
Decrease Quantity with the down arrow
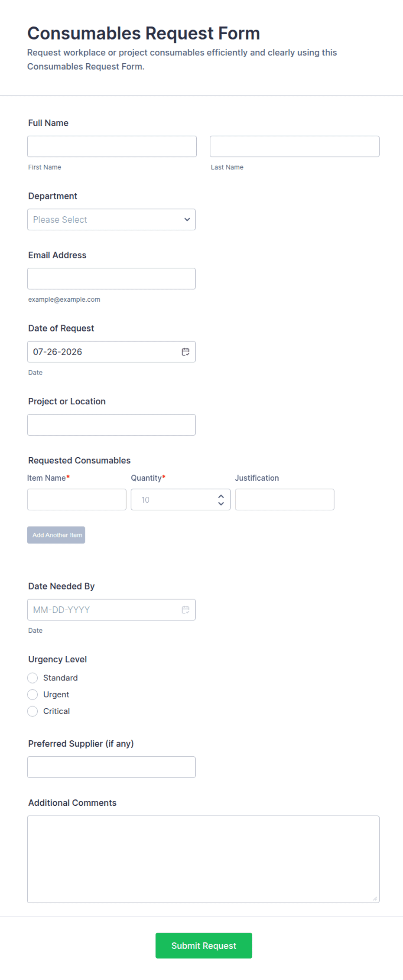(221, 504)
